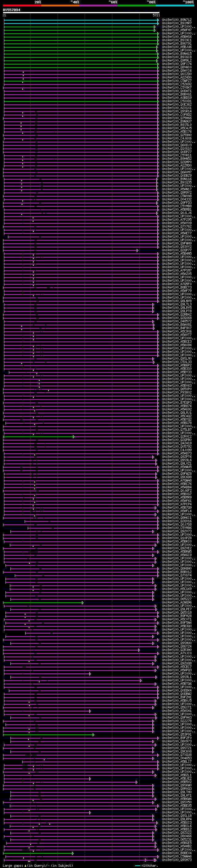
Task: Click the query end position 572
Action: pyautogui.click(x=155, y=15)
